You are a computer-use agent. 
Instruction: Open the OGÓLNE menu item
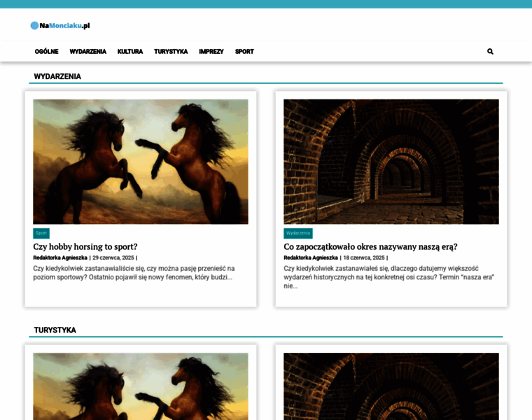[x=47, y=52]
